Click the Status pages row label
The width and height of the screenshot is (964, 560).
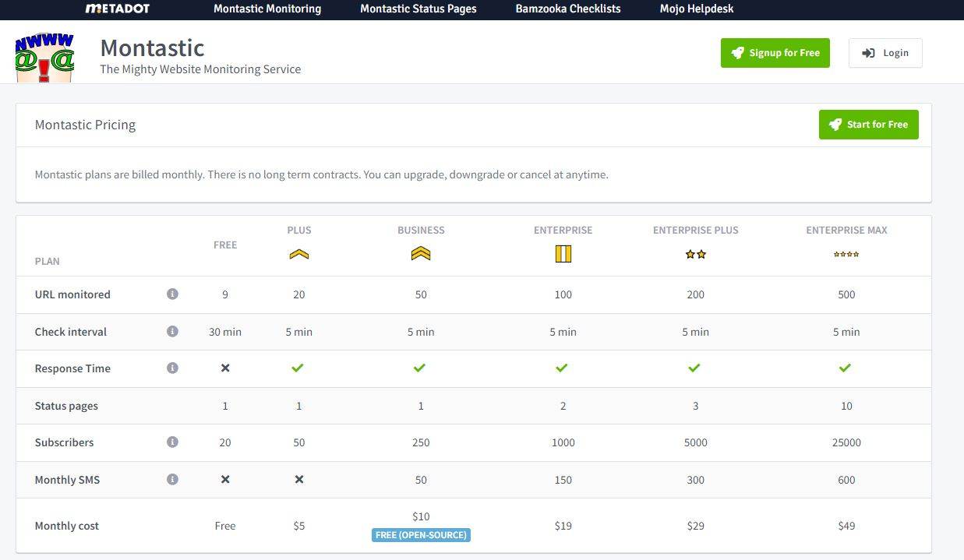click(66, 406)
